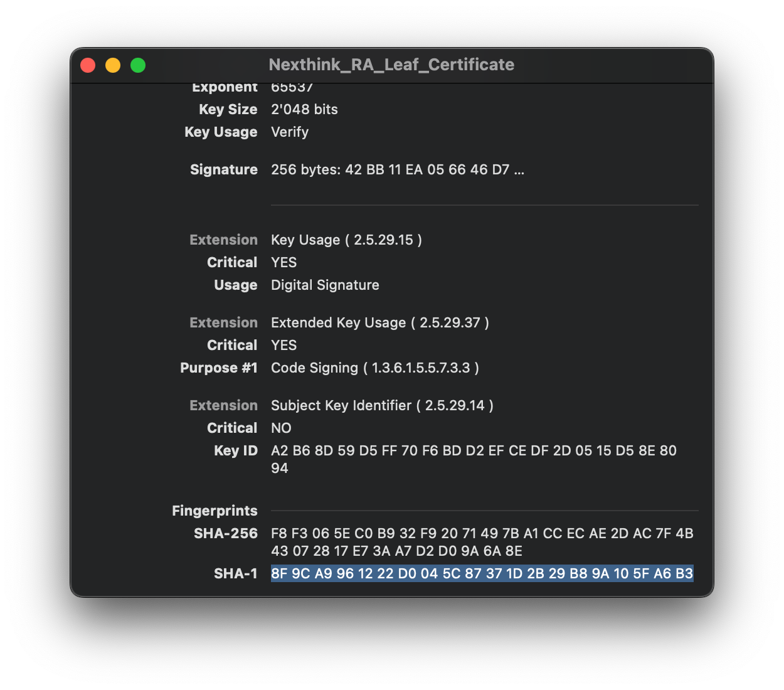Click the Digital Signature usage value
The width and height of the screenshot is (784, 690).
click(x=325, y=285)
